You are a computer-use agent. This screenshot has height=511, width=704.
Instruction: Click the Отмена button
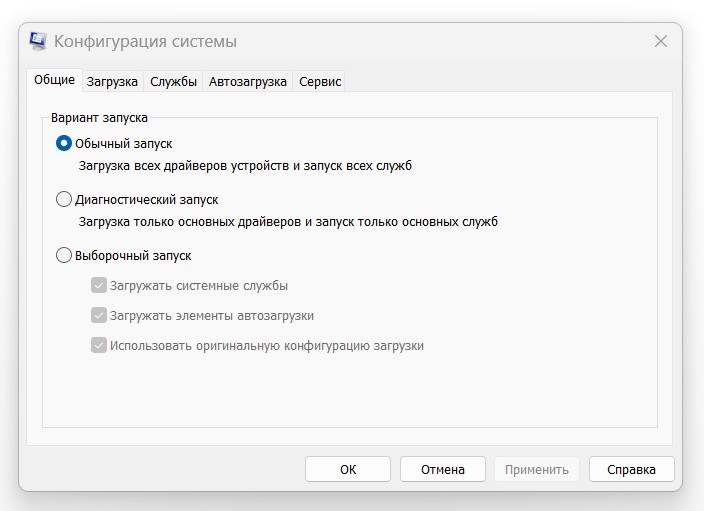click(443, 469)
